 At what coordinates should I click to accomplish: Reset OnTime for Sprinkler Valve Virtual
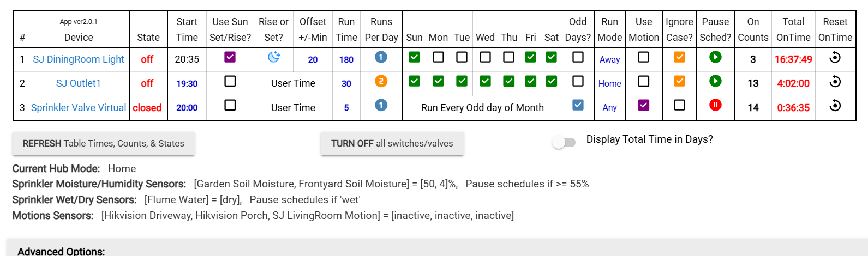click(835, 106)
